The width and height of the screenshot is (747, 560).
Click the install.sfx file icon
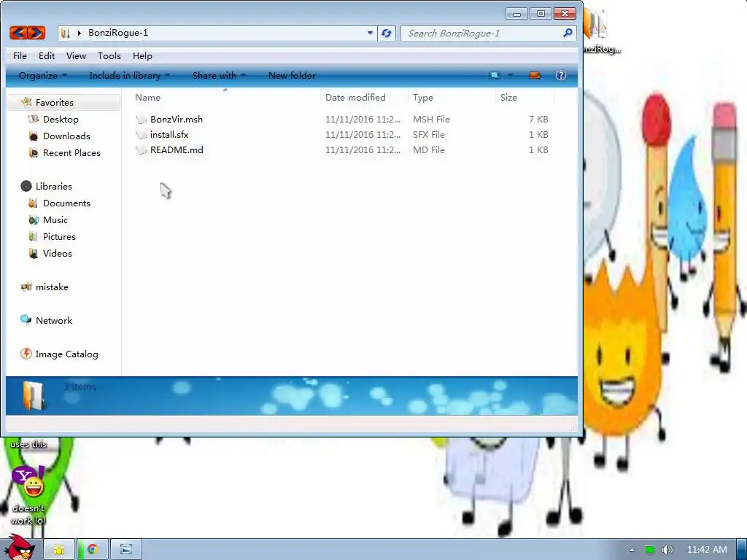click(141, 135)
